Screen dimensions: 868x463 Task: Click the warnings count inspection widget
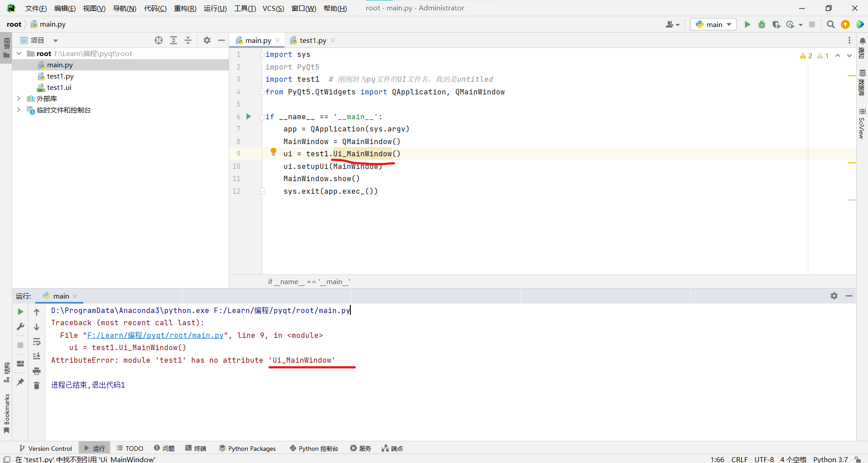pos(814,56)
